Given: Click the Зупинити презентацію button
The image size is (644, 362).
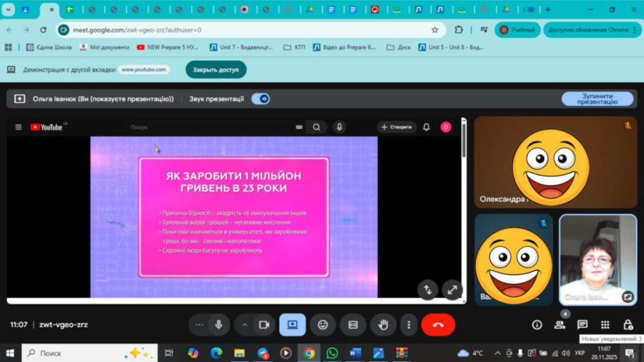Looking at the screenshot, I should (x=597, y=99).
